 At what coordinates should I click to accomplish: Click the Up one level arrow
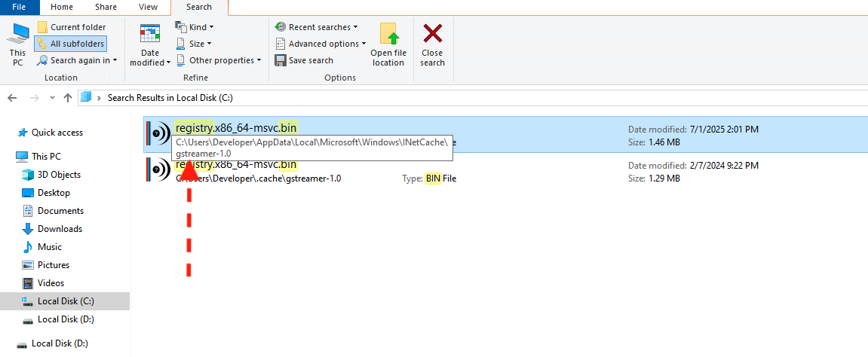coord(68,98)
